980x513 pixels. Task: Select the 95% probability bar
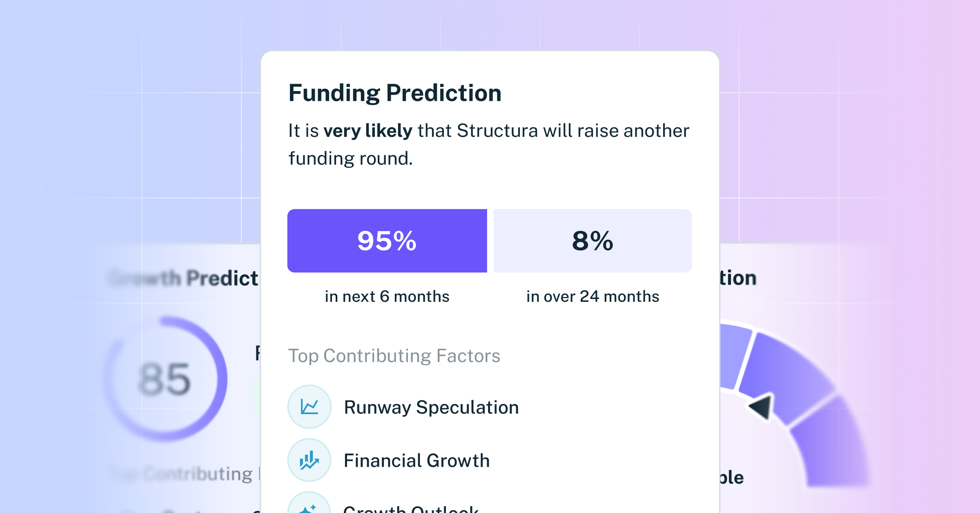(387, 241)
